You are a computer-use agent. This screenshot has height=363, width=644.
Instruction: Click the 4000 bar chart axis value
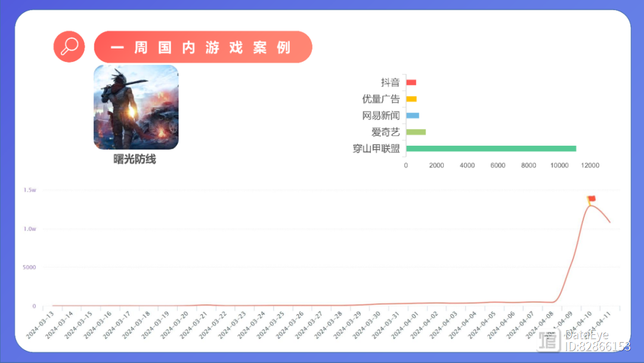[x=467, y=165]
